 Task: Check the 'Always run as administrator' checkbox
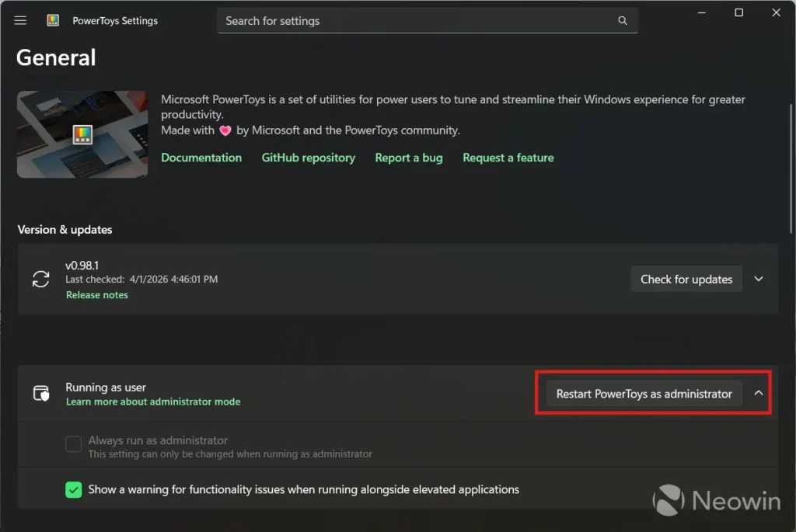[73, 443]
